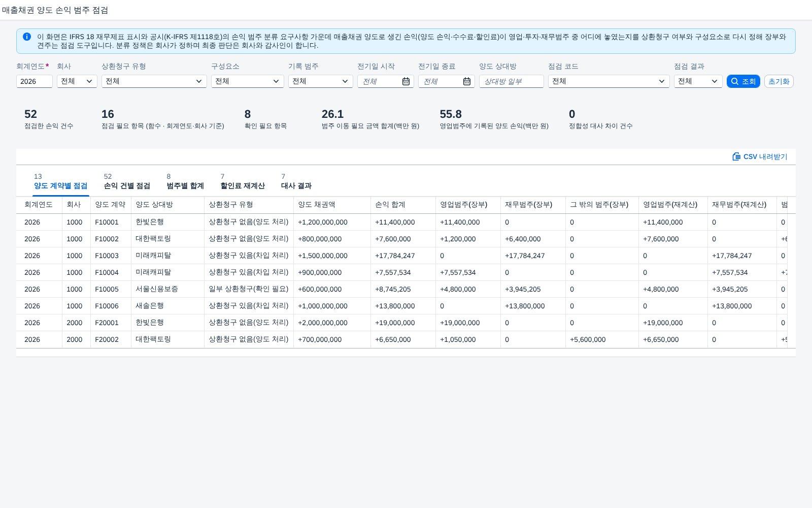The image size is (812, 508).
Task: Click the 영업범주(장부) column header
Action: pos(468,205)
